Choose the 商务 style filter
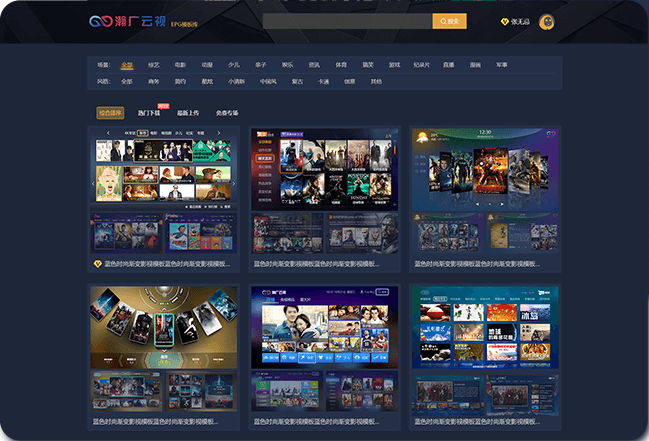This screenshot has height=441, width=649. coord(154,82)
